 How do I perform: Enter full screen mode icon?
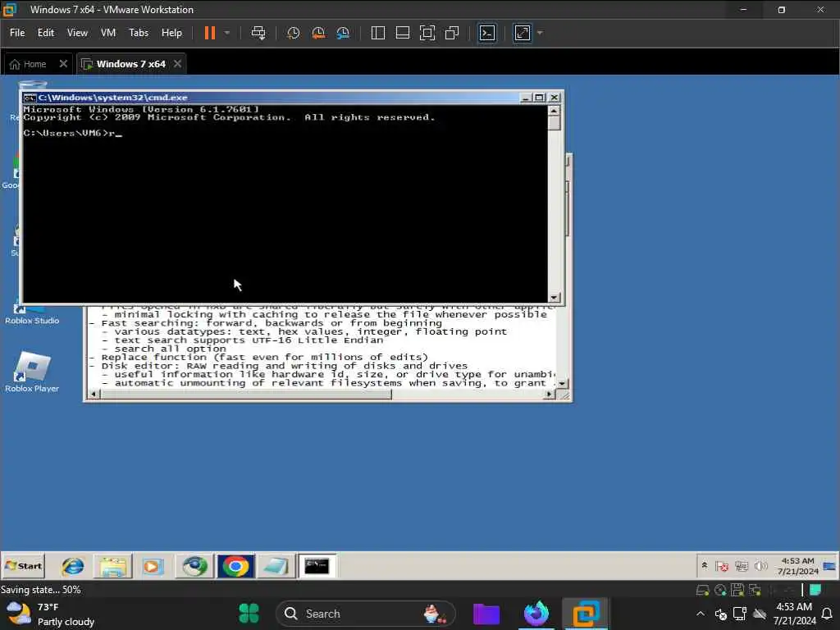[x=427, y=33]
